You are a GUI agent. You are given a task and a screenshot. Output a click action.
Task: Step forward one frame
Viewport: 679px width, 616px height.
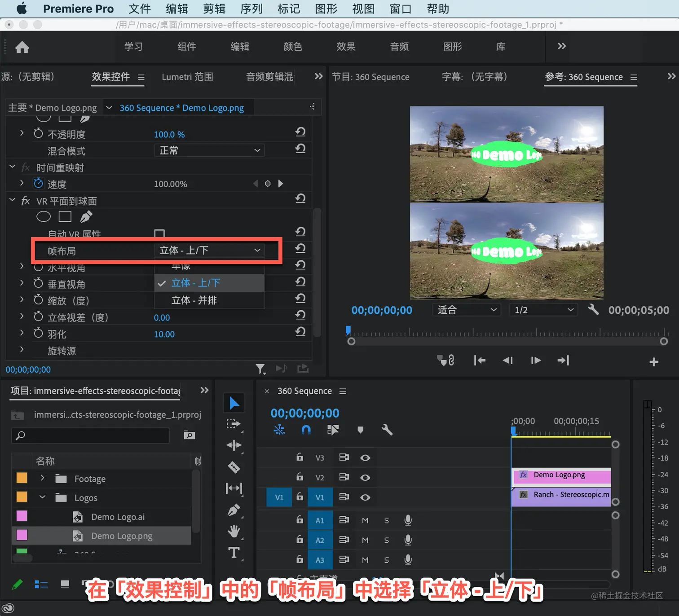[536, 361]
